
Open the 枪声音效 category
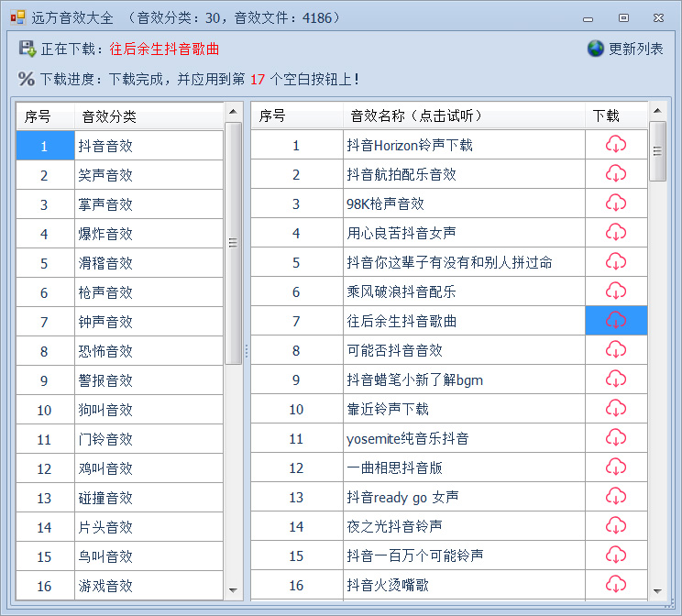pos(105,292)
